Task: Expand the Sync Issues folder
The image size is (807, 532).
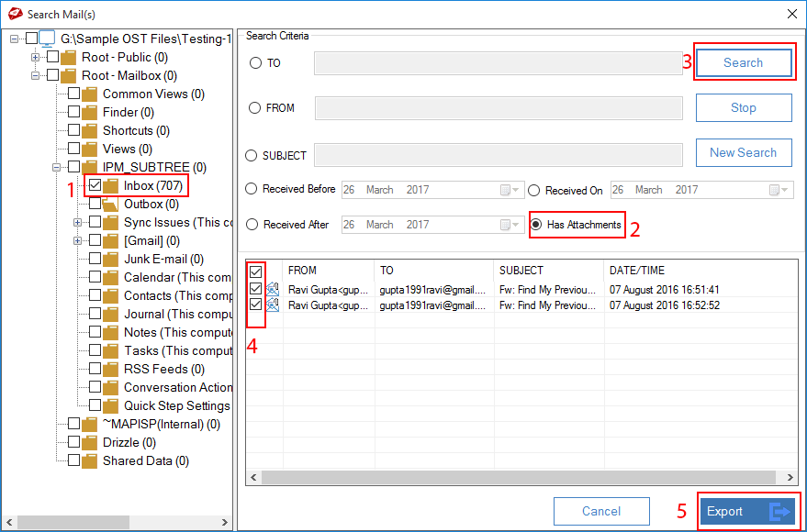Action: (x=79, y=223)
